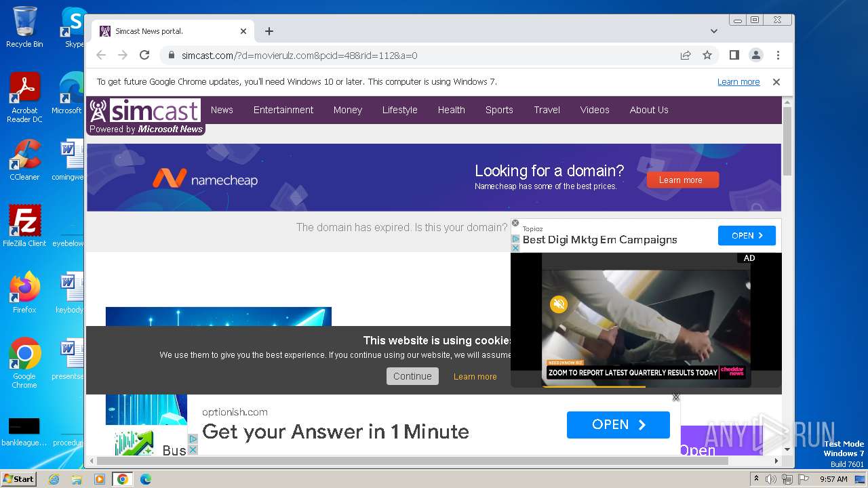Open the Chrome profile avatar
868x488 pixels.
click(x=756, y=56)
